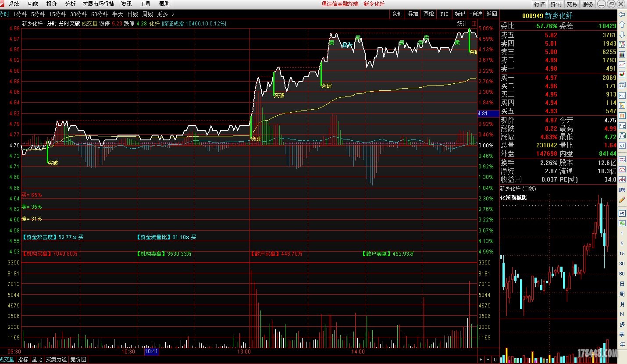Select 月 monthly period in sidebar

(622, 304)
